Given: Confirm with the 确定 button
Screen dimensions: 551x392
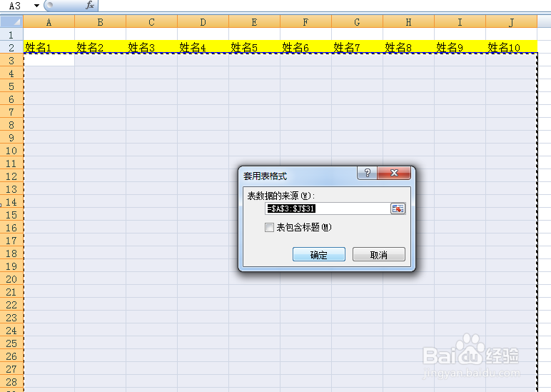Looking at the screenshot, I should 319,254.
